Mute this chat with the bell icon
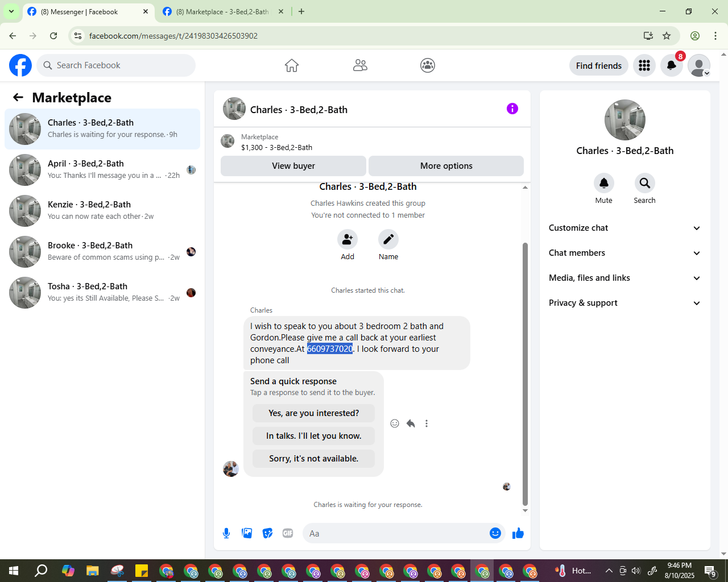The image size is (728, 582). coord(604,183)
